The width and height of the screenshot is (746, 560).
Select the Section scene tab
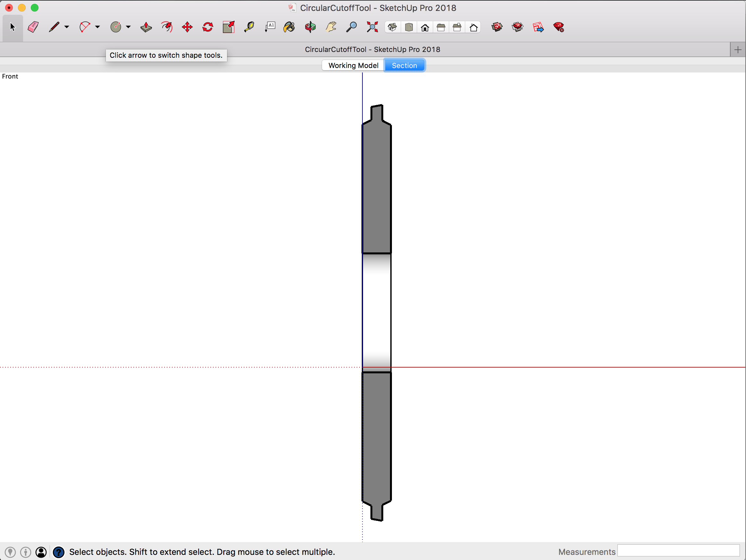[404, 65]
